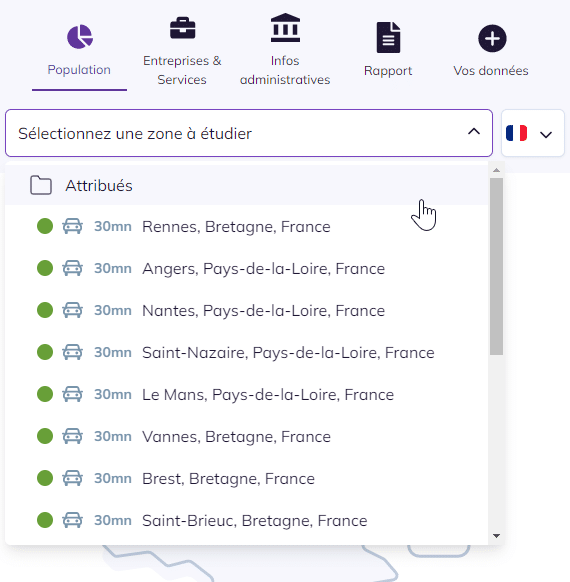Toggle the green dot for Saint-Brieuc
This screenshot has height=582, width=570.
coord(45,520)
